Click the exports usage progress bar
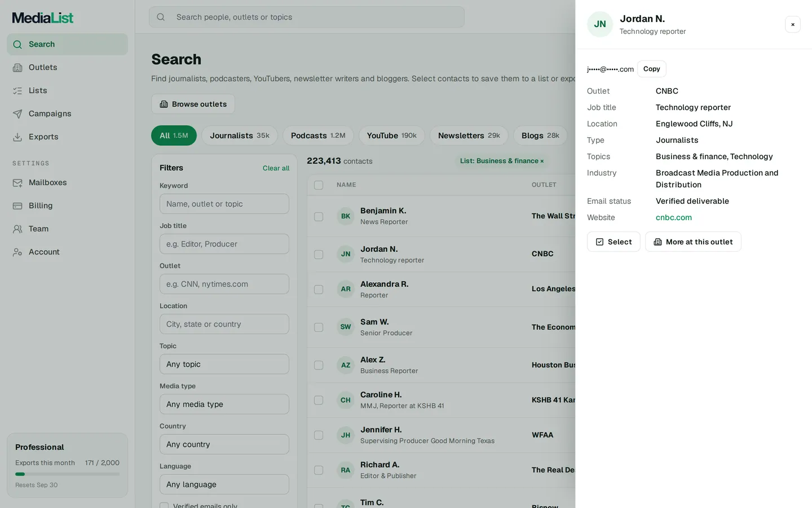The width and height of the screenshot is (812, 508). tap(67, 474)
